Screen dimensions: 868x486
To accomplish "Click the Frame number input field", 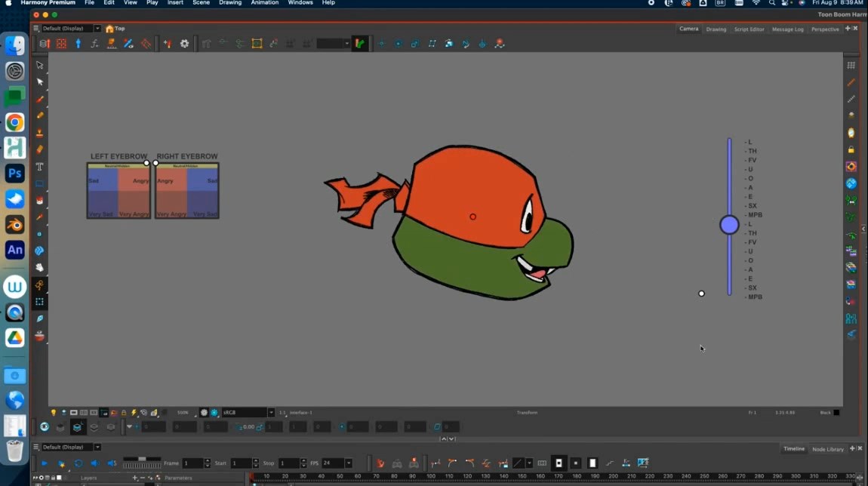I will [x=192, y=463].
